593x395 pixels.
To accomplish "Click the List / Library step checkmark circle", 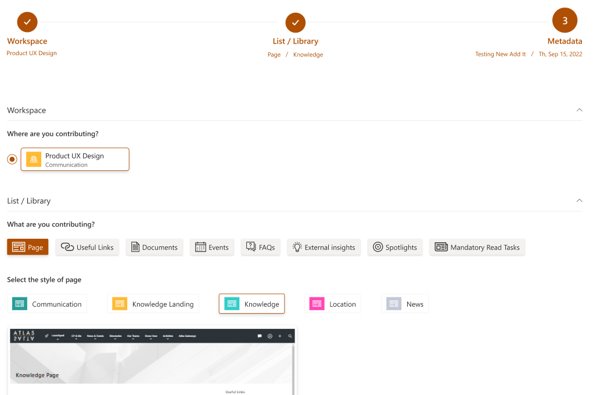I will [295, 23].
